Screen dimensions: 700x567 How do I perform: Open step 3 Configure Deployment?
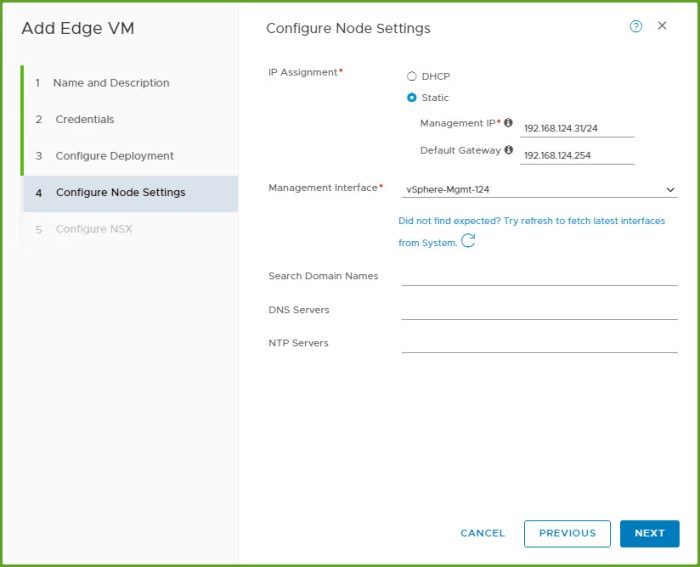pyautogui.click(x=114, y=156)
